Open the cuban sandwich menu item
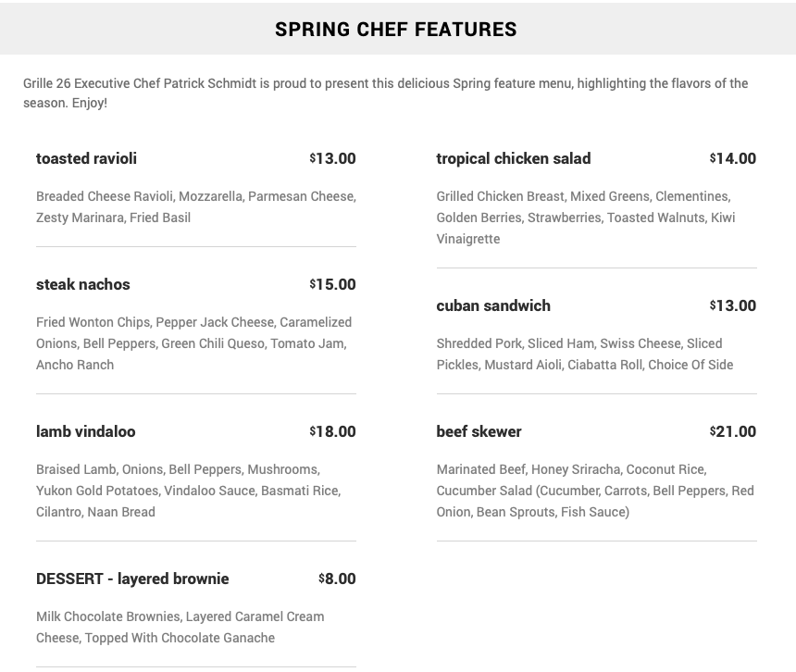The height and width of the screenshot is (672, 796). (493, 305)
